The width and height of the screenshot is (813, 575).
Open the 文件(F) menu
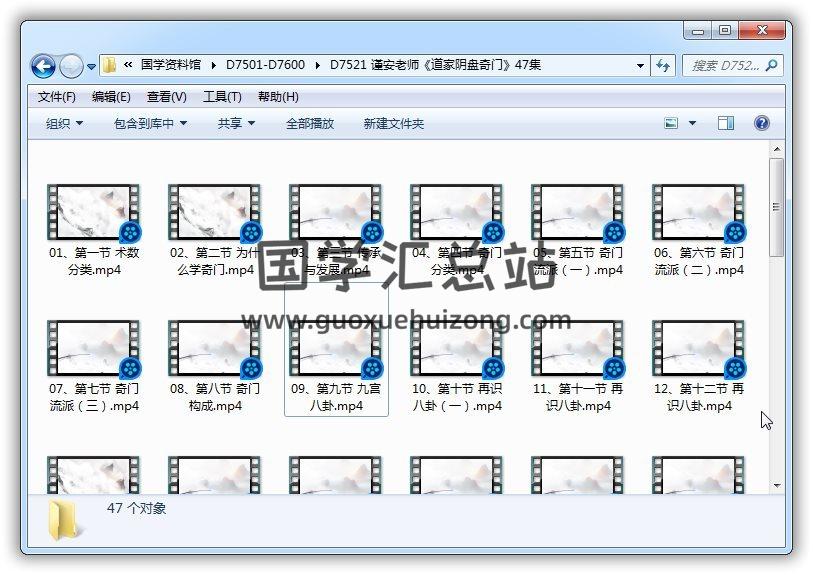pos(57,97)
